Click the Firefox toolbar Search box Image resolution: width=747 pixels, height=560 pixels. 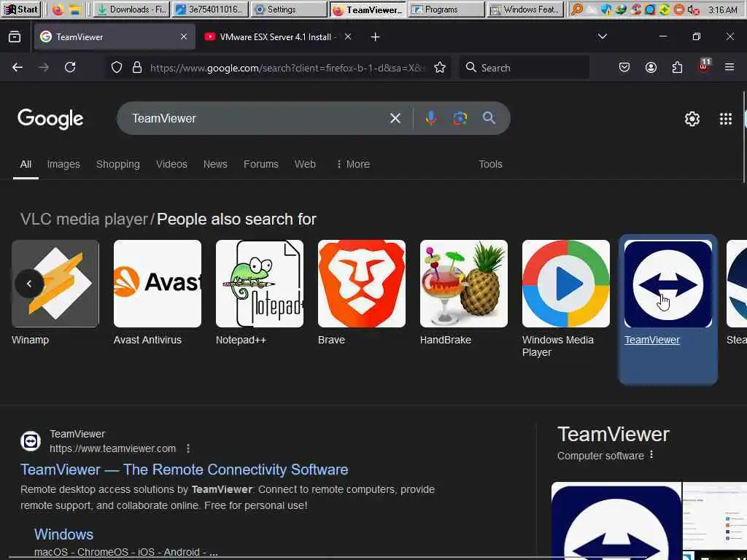coord(524,68)
